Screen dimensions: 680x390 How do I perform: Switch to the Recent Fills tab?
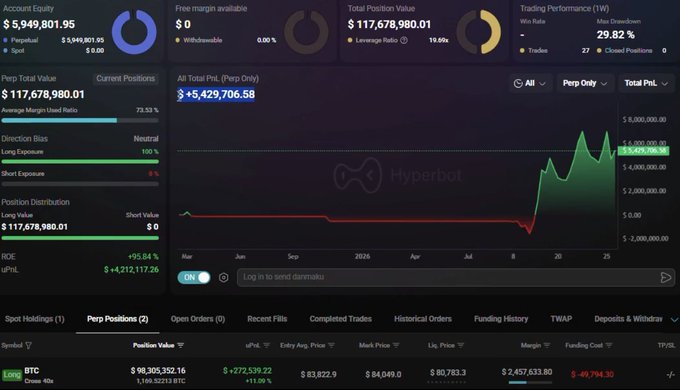pos(267,319)
